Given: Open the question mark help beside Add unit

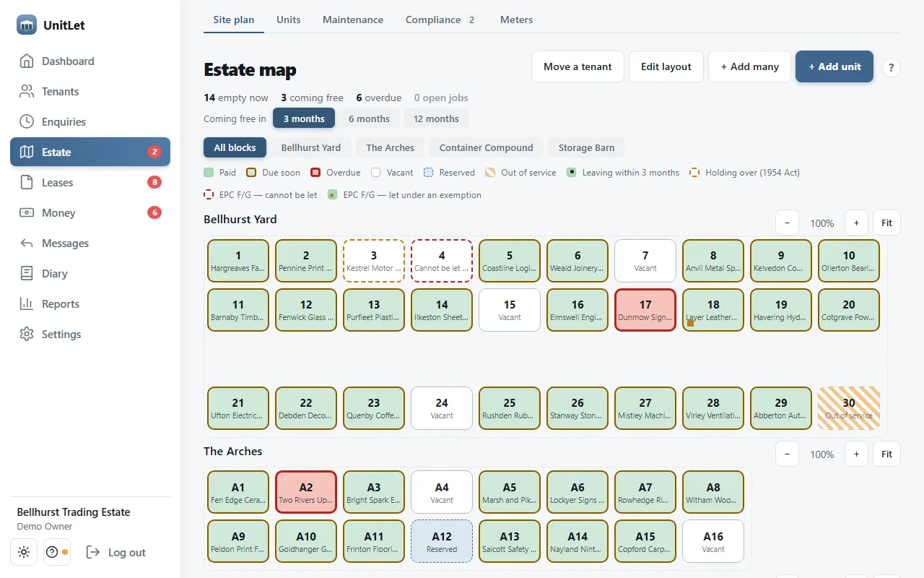Looking at the screenshot, I should pos(892,67).
